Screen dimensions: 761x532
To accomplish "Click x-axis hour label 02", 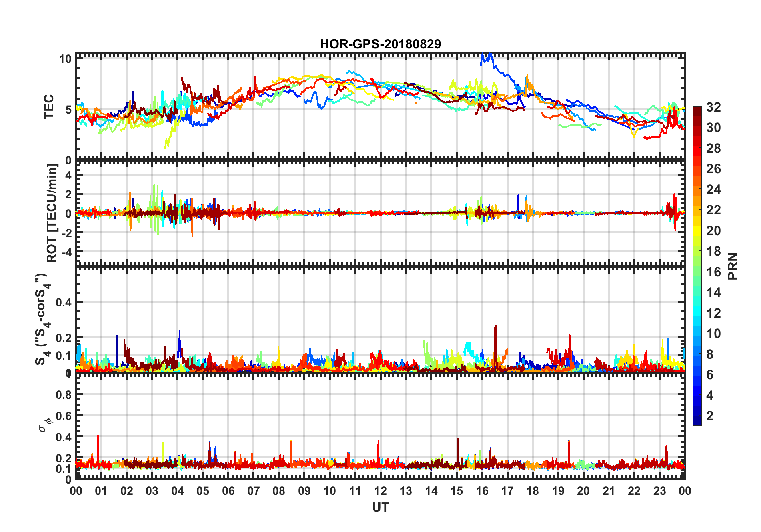I will [x=127, y=491].
